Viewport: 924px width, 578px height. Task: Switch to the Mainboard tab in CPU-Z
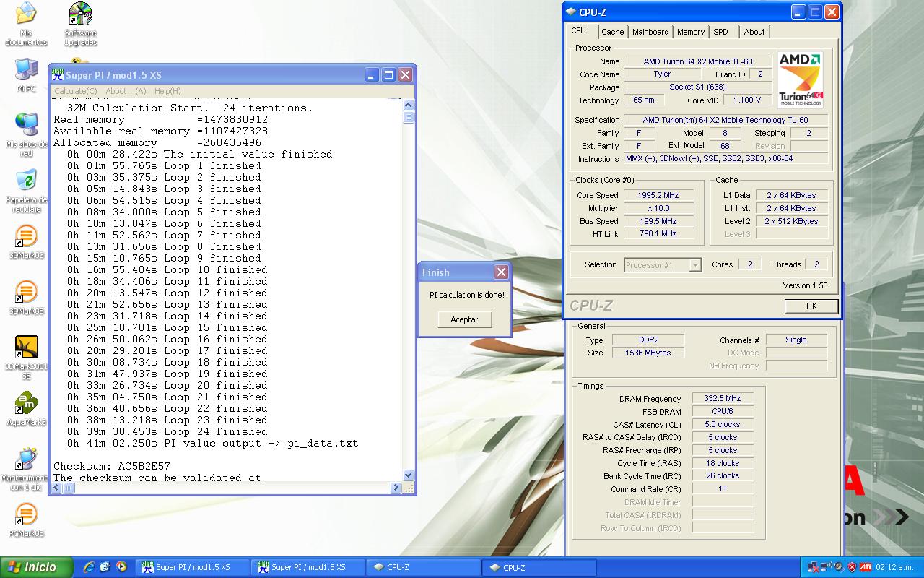(x=650, y=32)
